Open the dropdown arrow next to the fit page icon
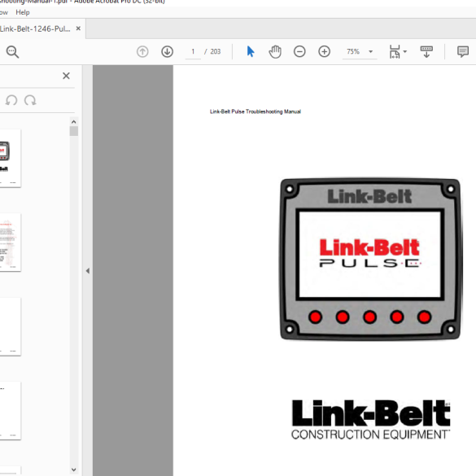The width and height of the screenshot is (476, 476). (x=405, y=51)
